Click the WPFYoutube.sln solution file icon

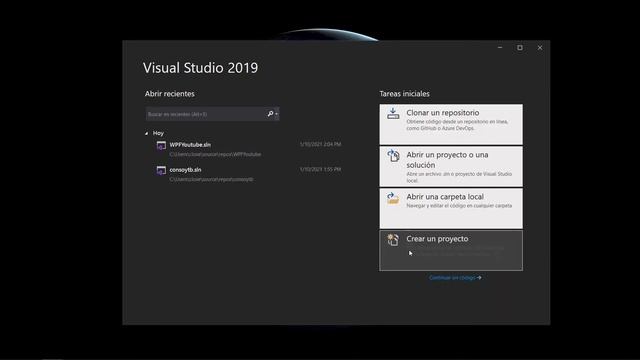point(161,145)
